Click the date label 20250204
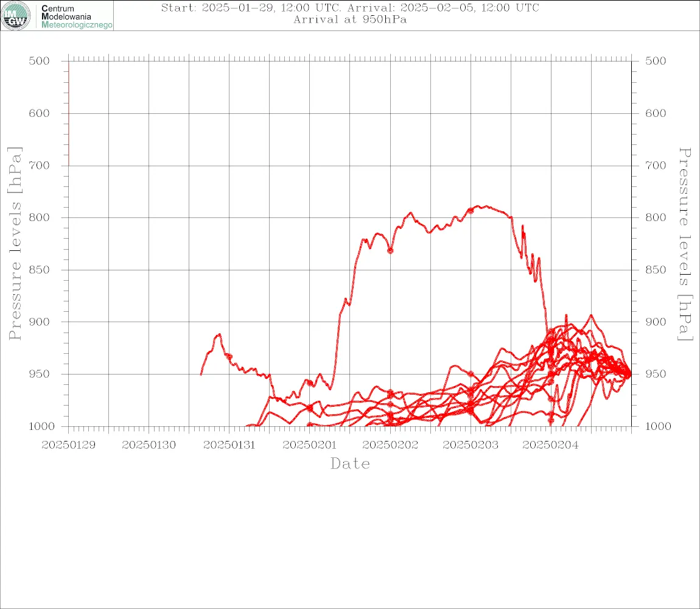The width and height of the screenshot is (700, 609). tap(550, 445)
